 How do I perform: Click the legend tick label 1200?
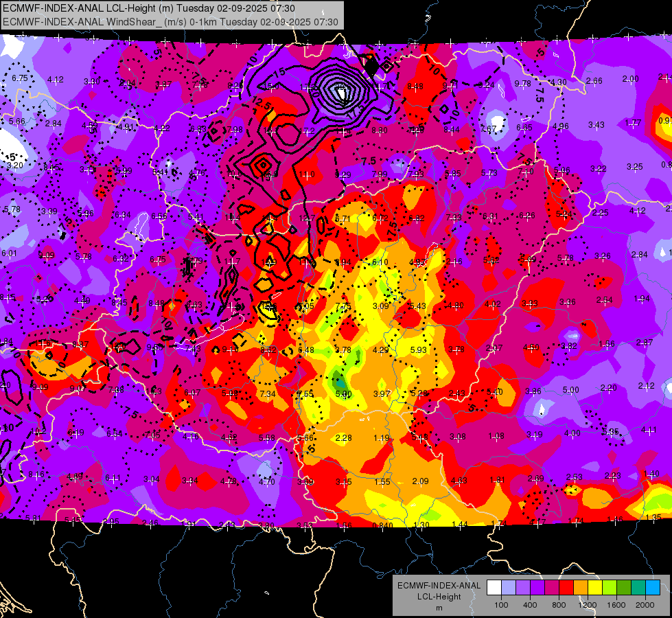588,605
